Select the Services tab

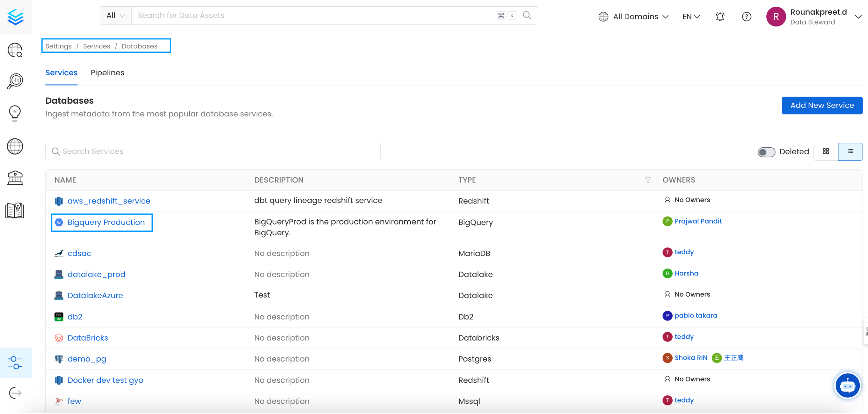(61, 73)
